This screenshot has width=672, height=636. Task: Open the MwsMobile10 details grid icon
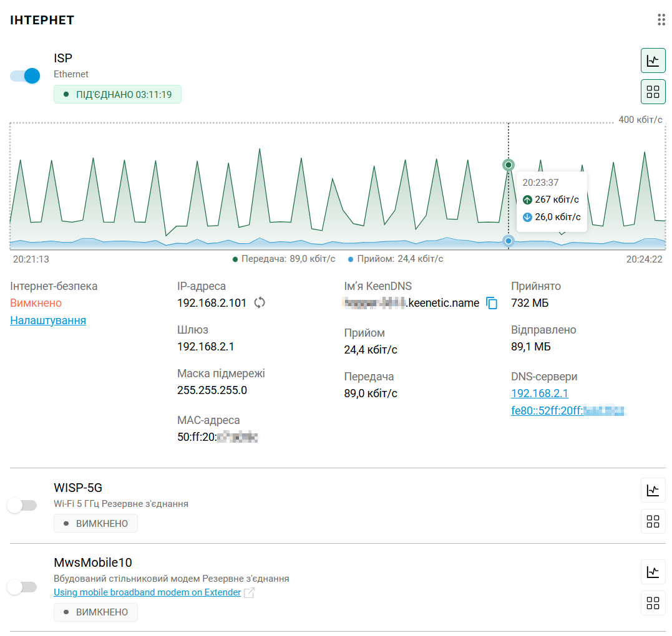pos(653,602)
